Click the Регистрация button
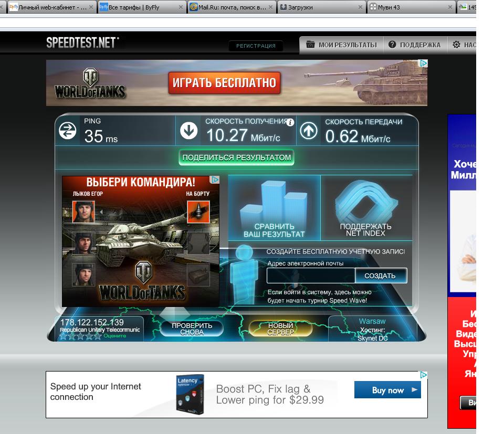 pos(256,46)
